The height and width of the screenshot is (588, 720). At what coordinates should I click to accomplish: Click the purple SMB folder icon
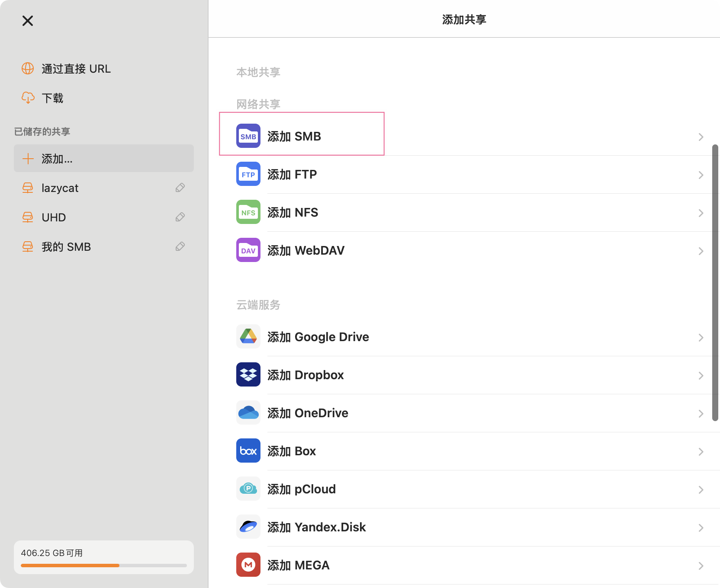coord(248,136)
